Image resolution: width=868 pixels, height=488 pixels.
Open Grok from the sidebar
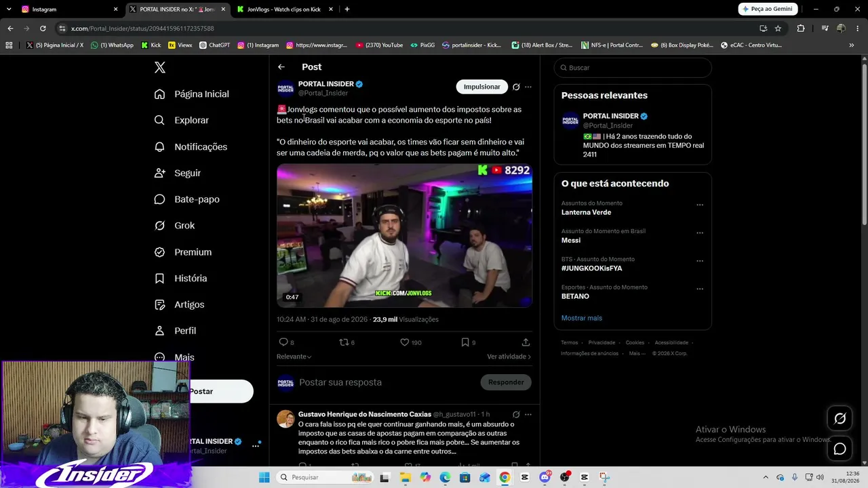point(174,226)
